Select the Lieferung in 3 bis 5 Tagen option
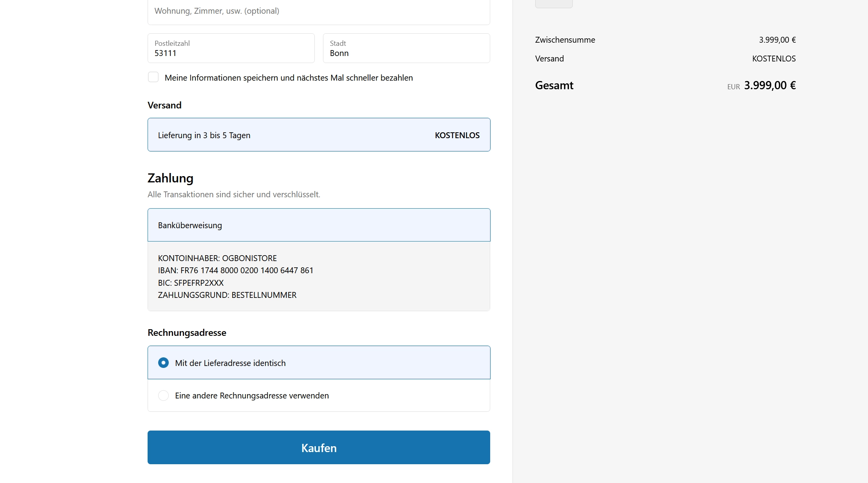 coord(319,135)
